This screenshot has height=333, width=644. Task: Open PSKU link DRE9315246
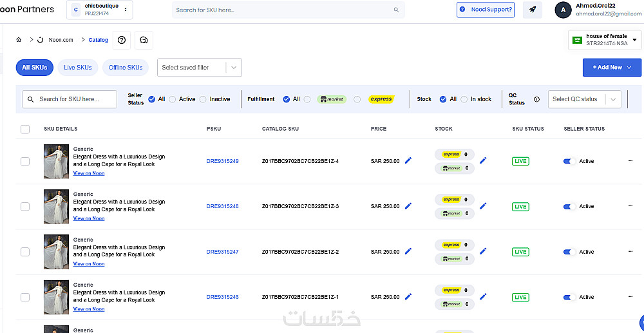tap(222, 297)
